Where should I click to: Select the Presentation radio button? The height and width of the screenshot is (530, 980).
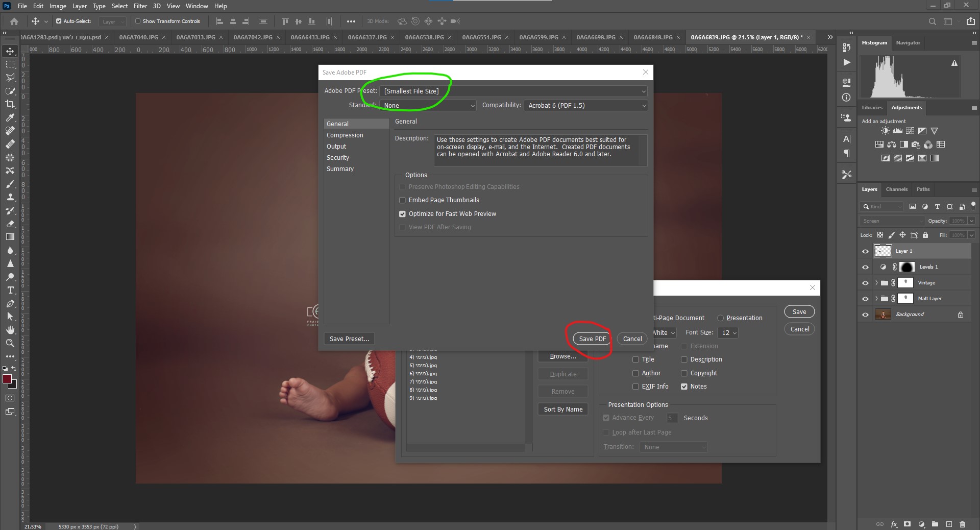(x=721, y=318)
